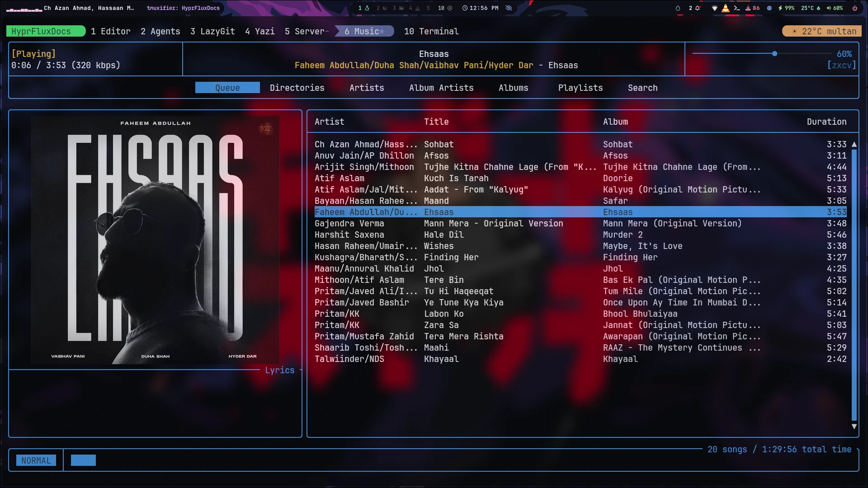Click the volume indicator showing 60% in top bar
Viewport: 868px width, 488px height.
(x=835, y=8)
